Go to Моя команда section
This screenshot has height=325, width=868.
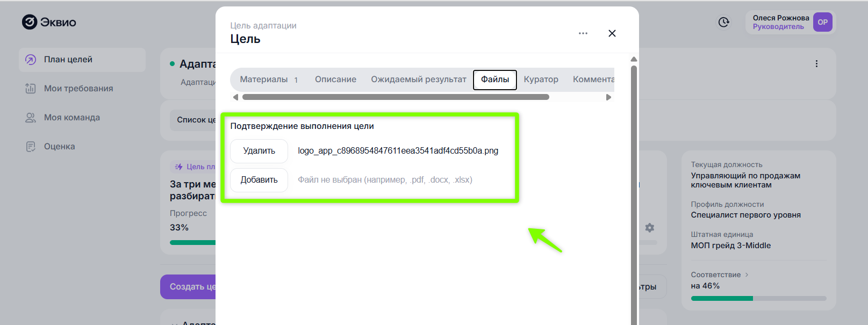82,118
